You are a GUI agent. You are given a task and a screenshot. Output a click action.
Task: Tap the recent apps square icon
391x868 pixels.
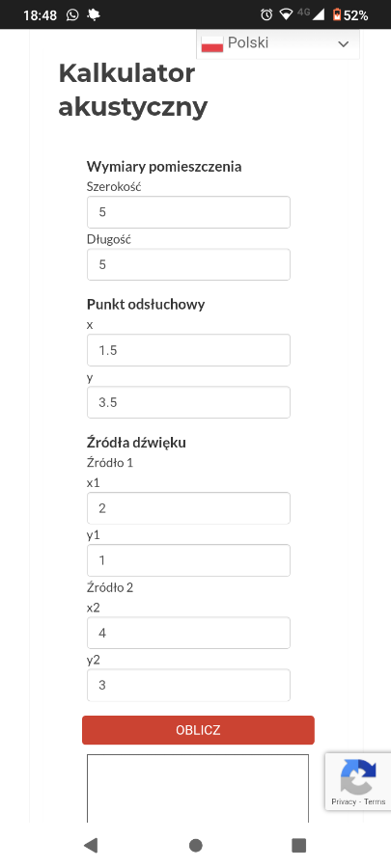click(298, 845)
